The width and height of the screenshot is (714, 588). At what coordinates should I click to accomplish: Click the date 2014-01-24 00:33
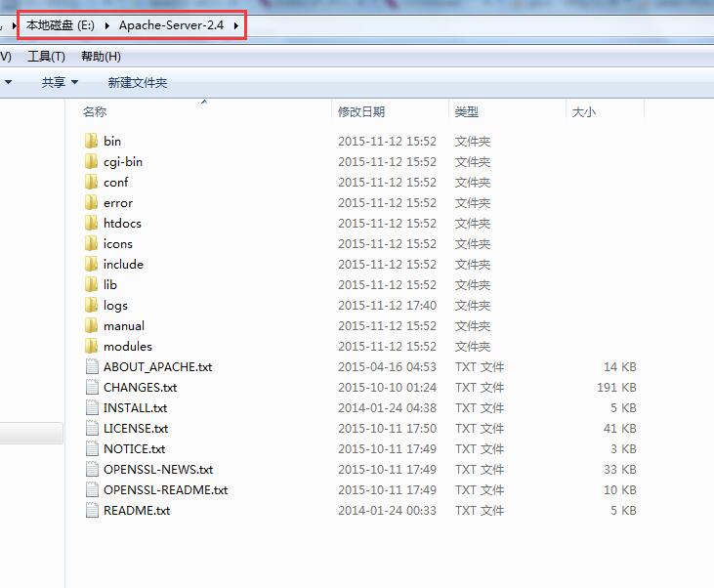[387, 510]
